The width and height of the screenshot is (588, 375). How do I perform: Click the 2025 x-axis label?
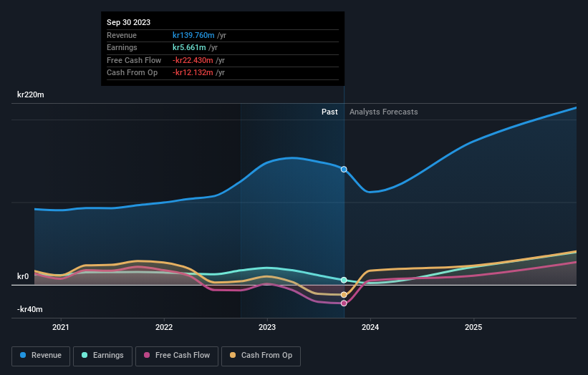pyautogui.click(x=473, y=327)
